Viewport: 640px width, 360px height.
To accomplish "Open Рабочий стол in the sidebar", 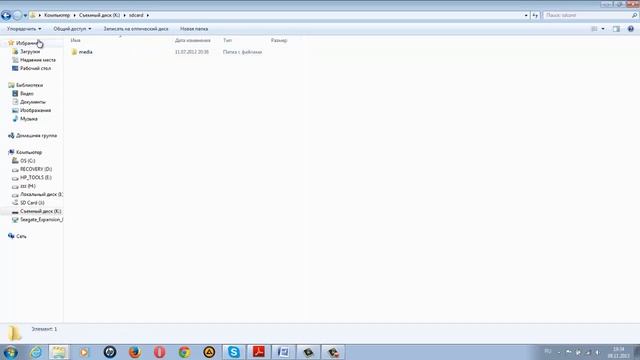I will 36,69.
